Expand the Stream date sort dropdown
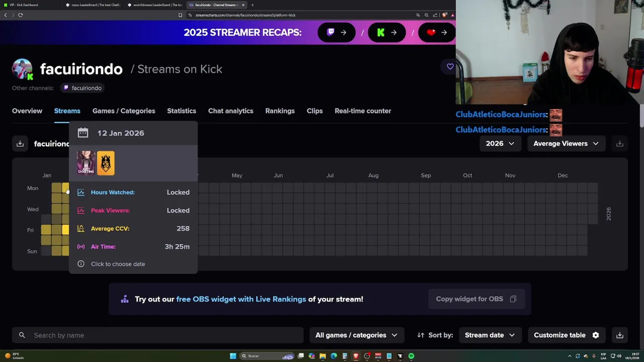This screenshot has width=644, height=362. click(490, 335)
